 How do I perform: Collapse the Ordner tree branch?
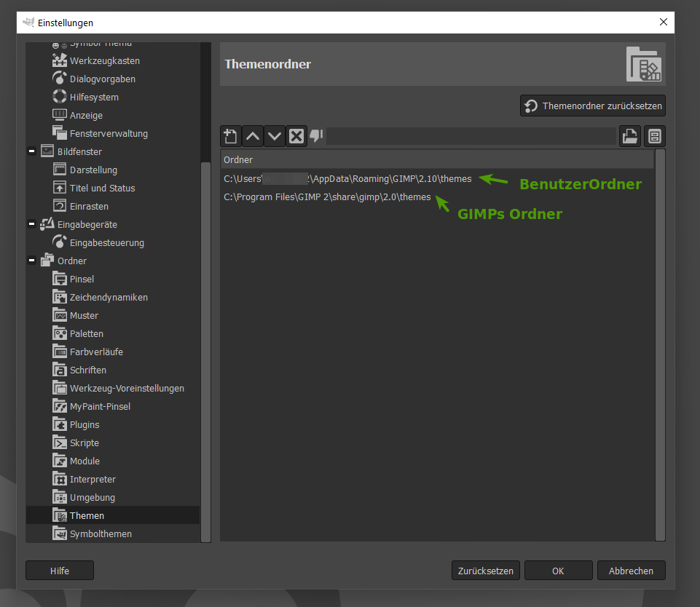[32, 261]
